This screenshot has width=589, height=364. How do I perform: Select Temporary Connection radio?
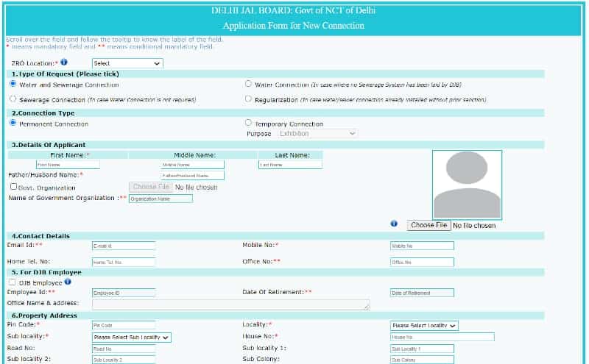click(248, 123)
